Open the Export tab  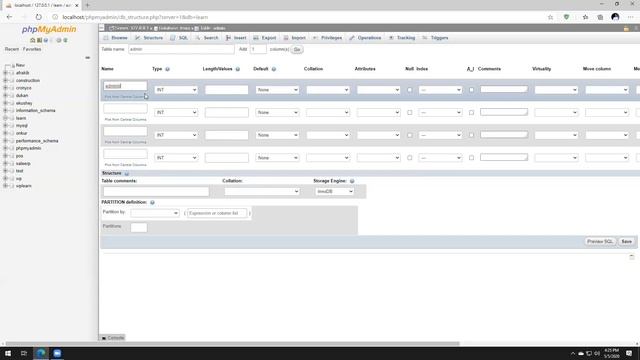click(265, 38)
